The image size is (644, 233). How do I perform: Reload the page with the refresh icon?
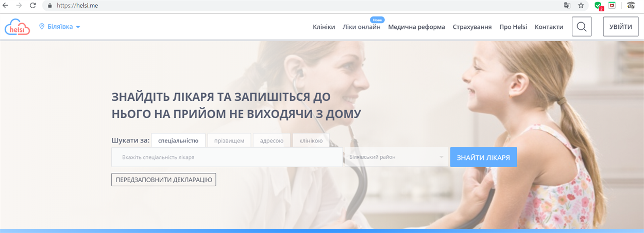[33, 6]
